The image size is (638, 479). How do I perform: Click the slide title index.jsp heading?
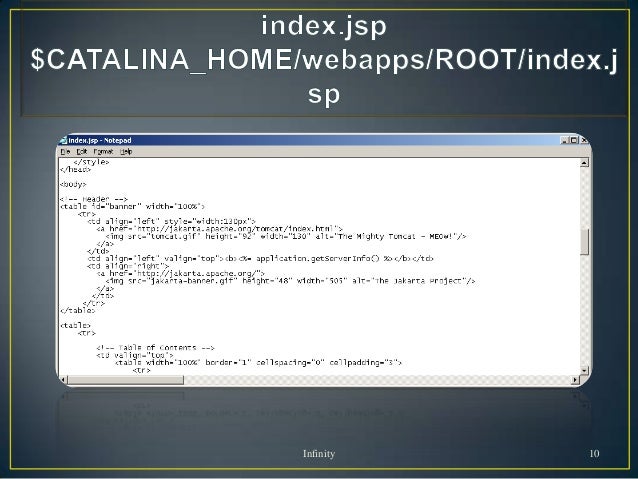point(324,26)
